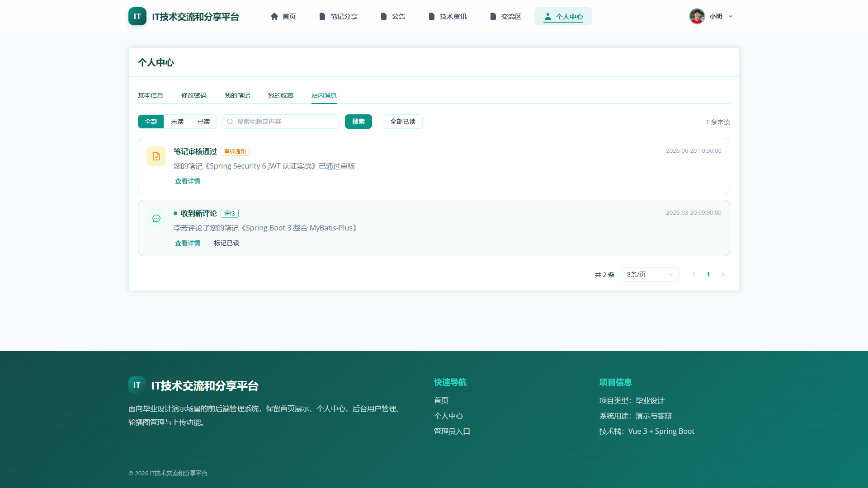The image size is (868, 488).
Task: Open the 我的收藏 tab
Action: point(281,95)
